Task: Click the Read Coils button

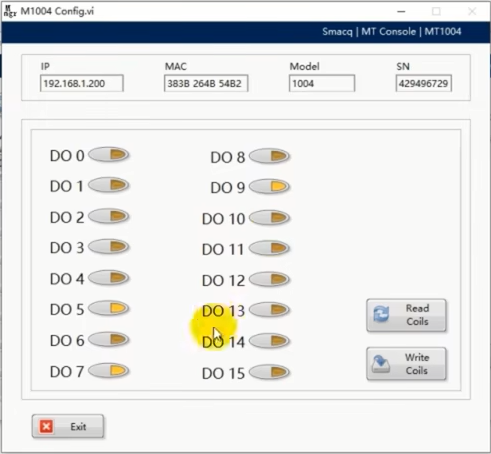Action: click(406, 315)
